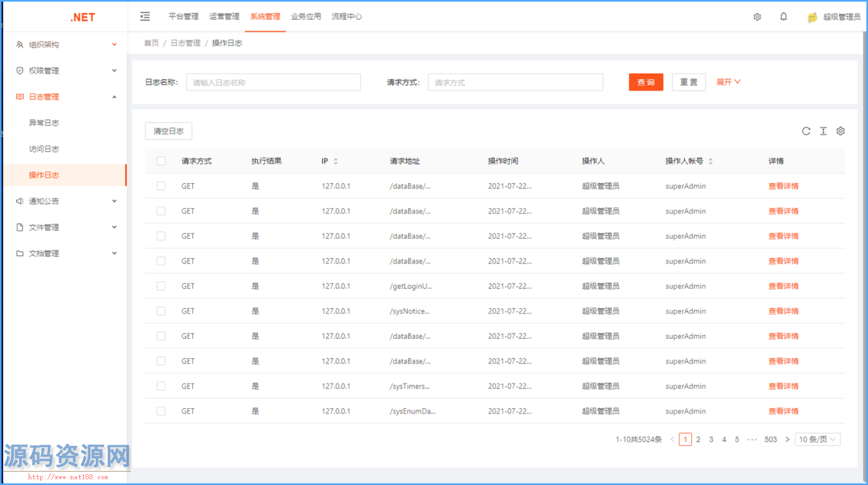Collapse the 日志管理 menu chevron
Screen dimensions: 868x485
[115, 97]
